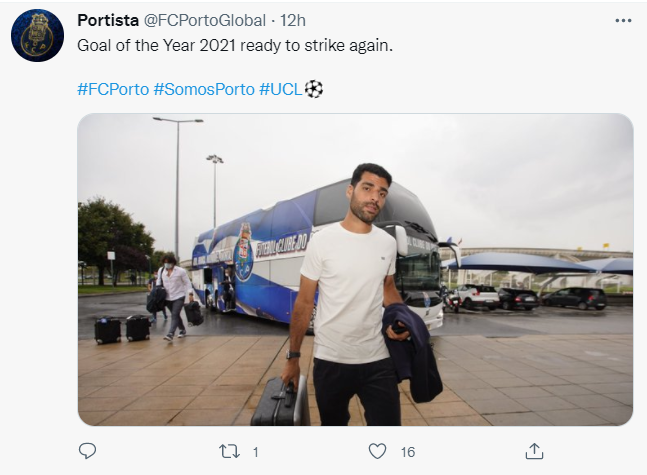Browse the #UCL hashtag
Viewport: 647px width, 475px height.
280,89
